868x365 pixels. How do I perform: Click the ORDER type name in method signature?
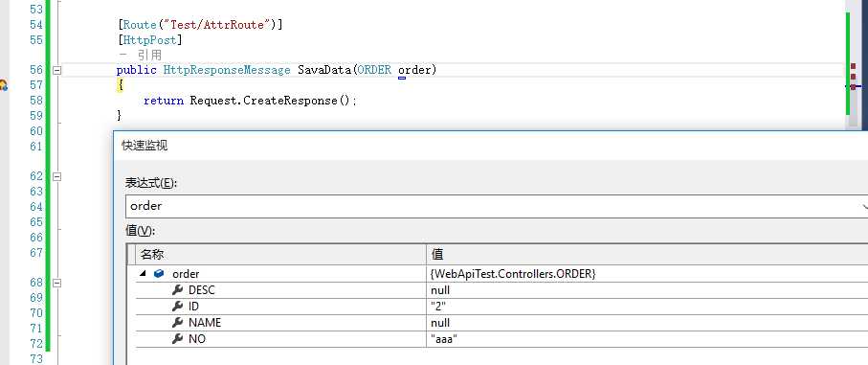click(x=375, y=70)
